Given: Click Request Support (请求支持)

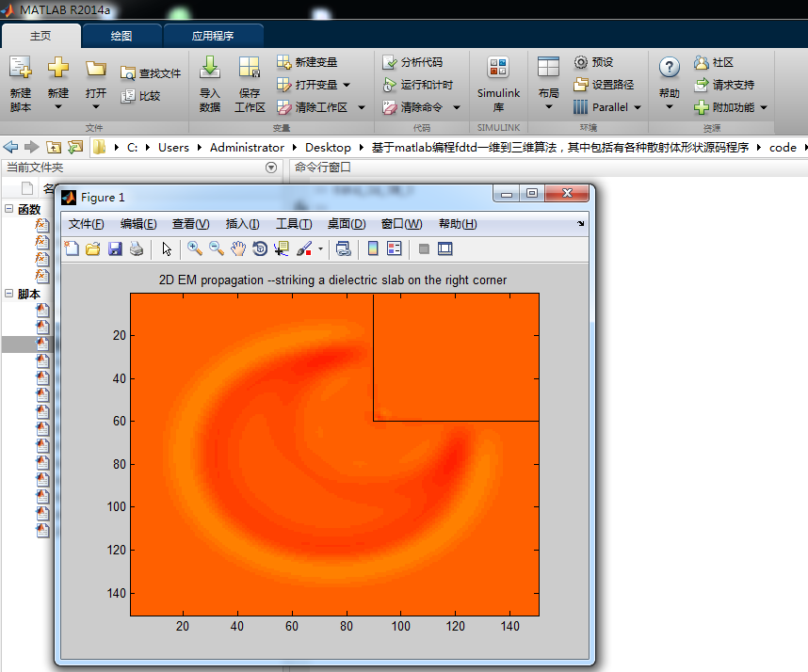Looking at the screenshot, I should click(724, 85).
